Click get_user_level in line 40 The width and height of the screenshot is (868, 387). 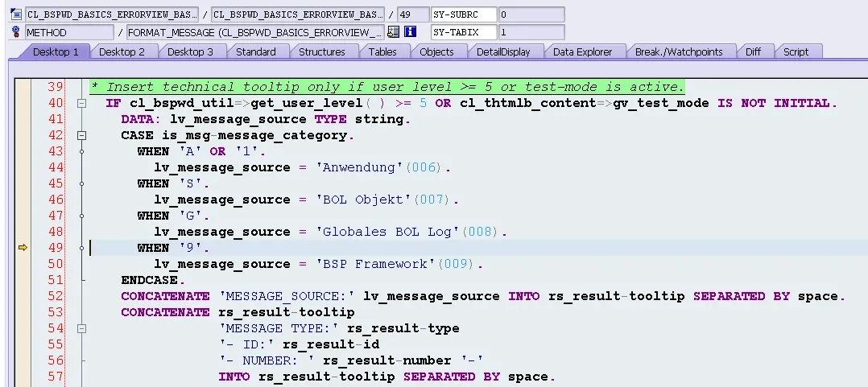tap(306, 103)
